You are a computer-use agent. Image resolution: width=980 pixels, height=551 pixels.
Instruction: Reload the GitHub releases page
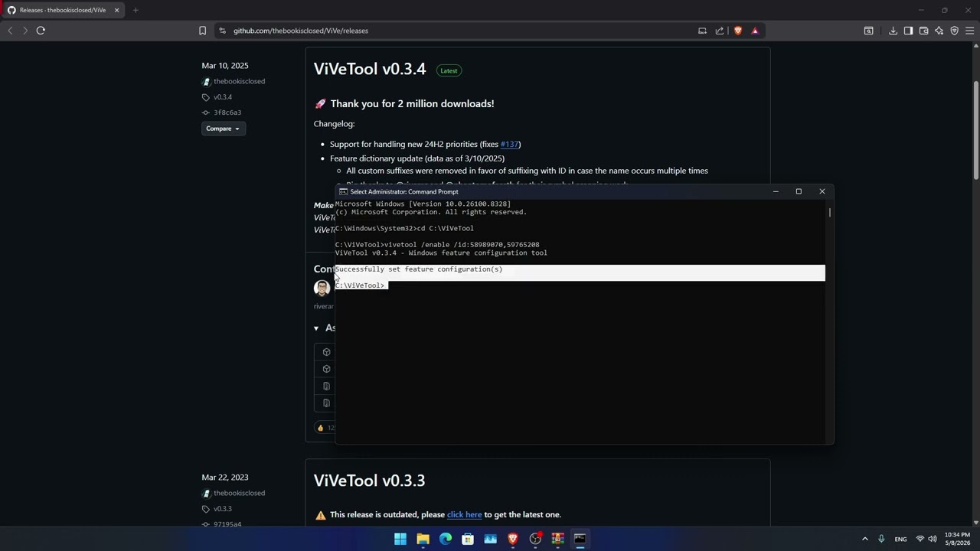[x=41, y=31]
